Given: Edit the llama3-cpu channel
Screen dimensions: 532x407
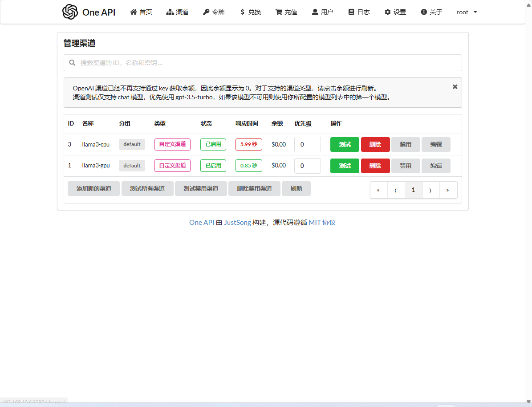Looking at the screenshot, I should (435, 144).
